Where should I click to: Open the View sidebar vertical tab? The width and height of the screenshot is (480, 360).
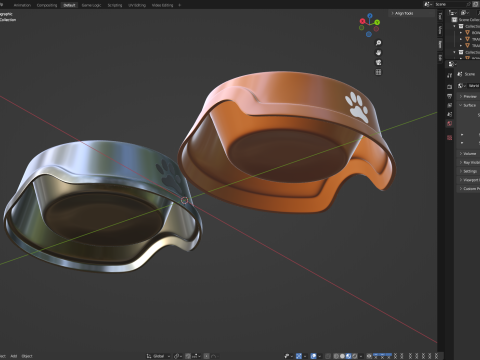[440, 30]
